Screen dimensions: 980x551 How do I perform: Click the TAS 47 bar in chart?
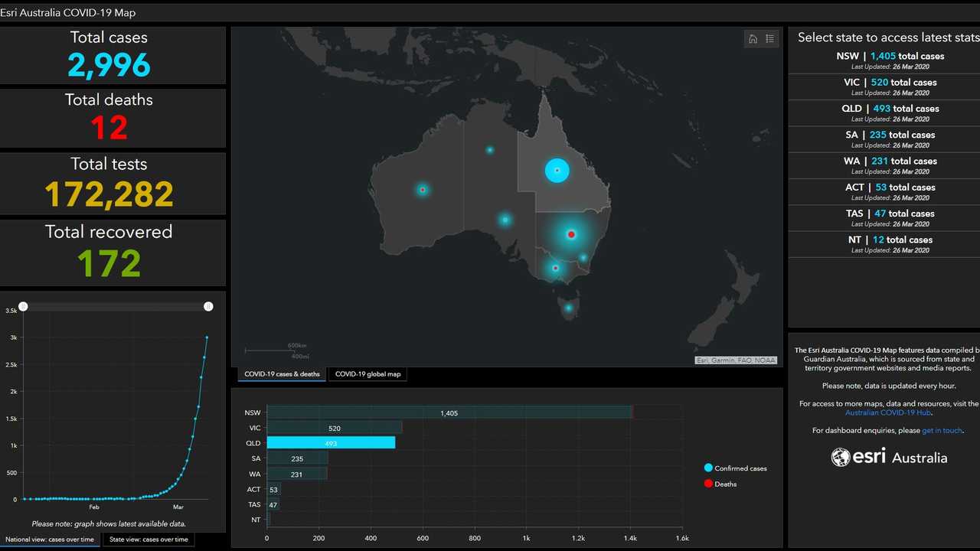coord(273,504)
